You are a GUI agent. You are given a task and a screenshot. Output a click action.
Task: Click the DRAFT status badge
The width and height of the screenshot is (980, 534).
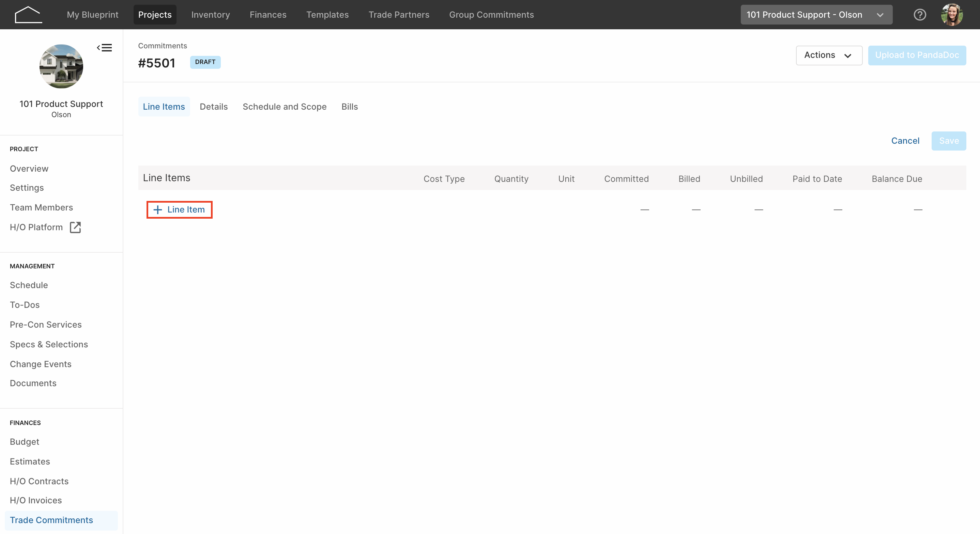pos(205,62)
